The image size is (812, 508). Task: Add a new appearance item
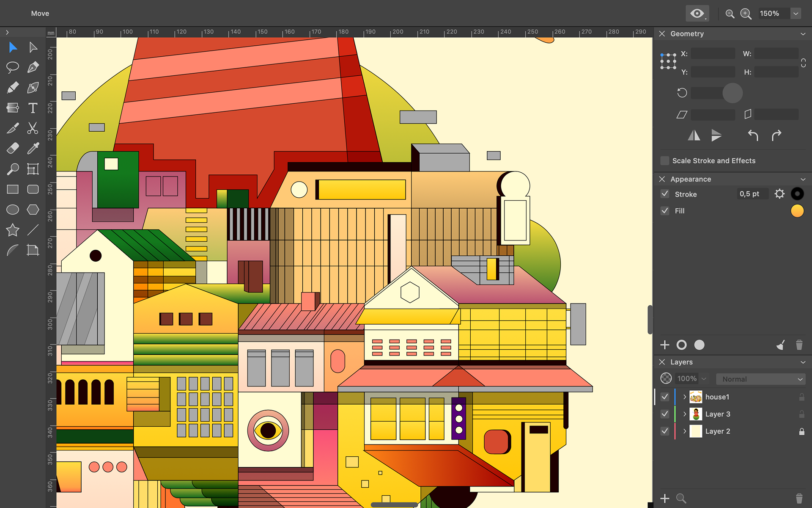point(665,345)
